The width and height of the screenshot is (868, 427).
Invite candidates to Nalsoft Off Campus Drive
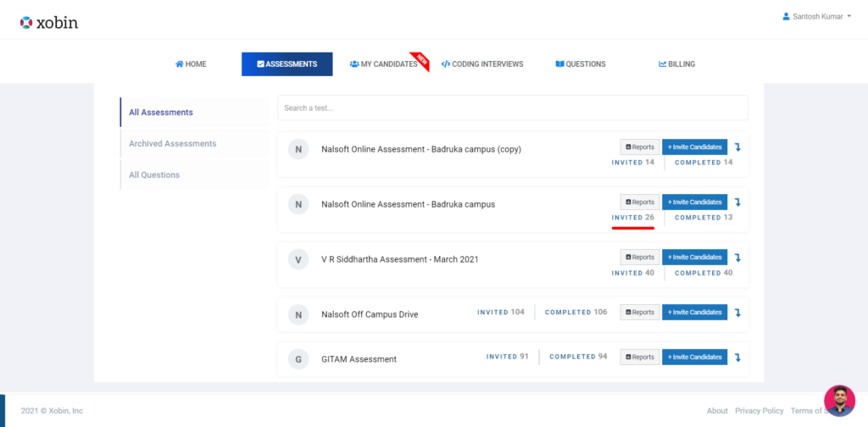(x=695, y=313)
